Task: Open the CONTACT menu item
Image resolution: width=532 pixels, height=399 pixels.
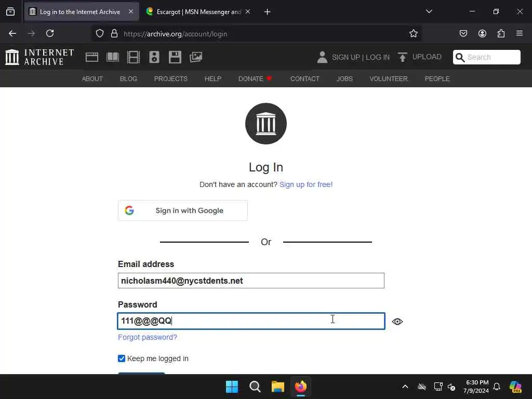Action: point(305,79)
